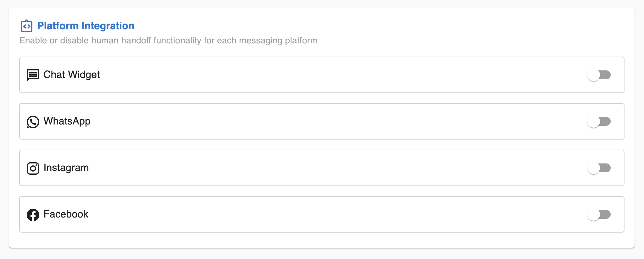Select the 'Facebook' label text
The width and height of the screenshot is (644, 259).
pos(66,214)
